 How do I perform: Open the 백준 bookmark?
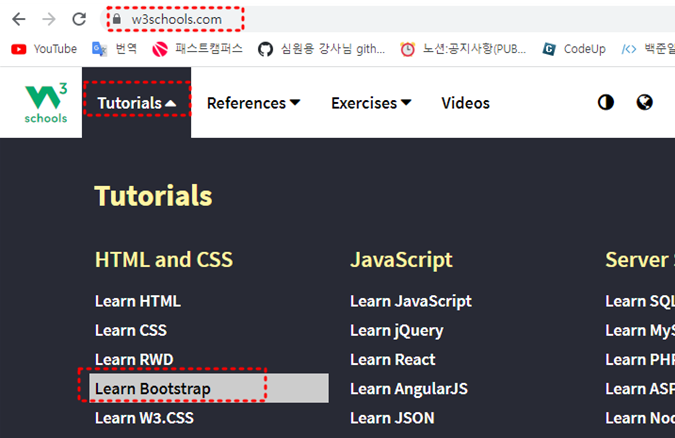[648, 49]
